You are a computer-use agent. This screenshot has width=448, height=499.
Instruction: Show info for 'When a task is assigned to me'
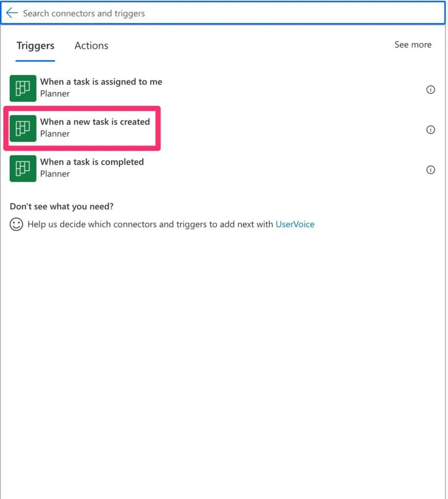(431, 90)
